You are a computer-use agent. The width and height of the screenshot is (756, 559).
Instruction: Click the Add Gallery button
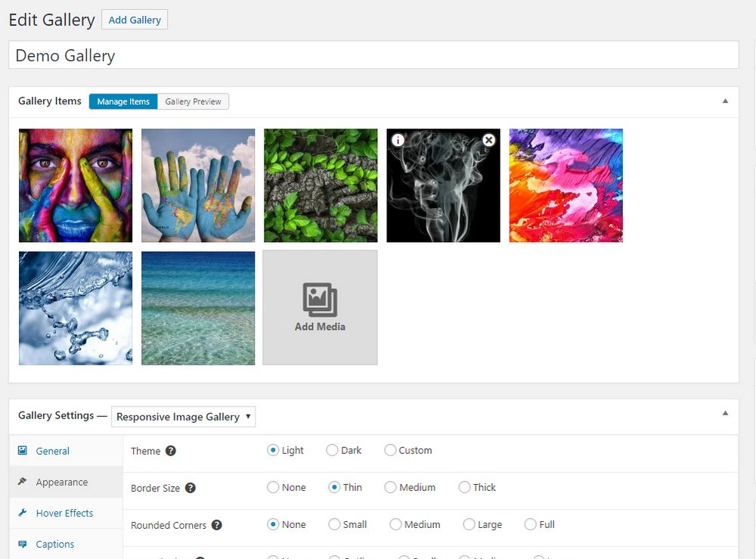(x=135, y=20)
